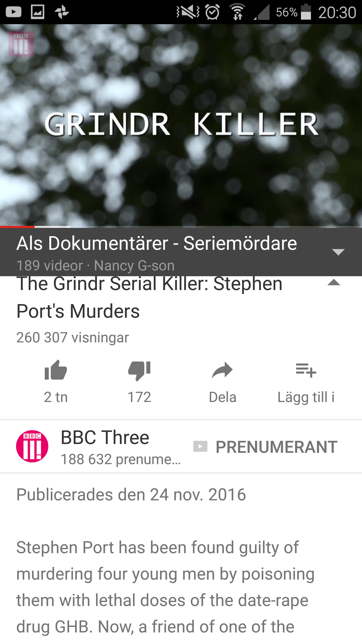Toggle PRENUMERANT subscription status
Screen dimensions: 362x644
(265, 447)
